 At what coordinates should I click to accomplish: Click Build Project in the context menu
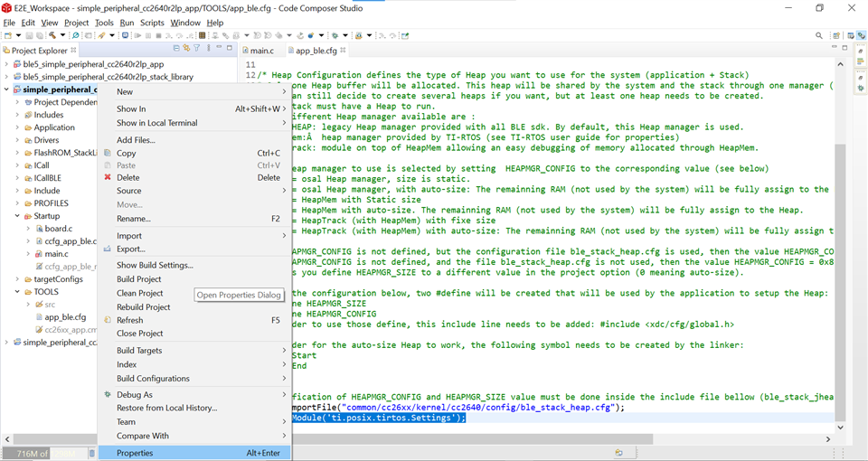[194, 279]
